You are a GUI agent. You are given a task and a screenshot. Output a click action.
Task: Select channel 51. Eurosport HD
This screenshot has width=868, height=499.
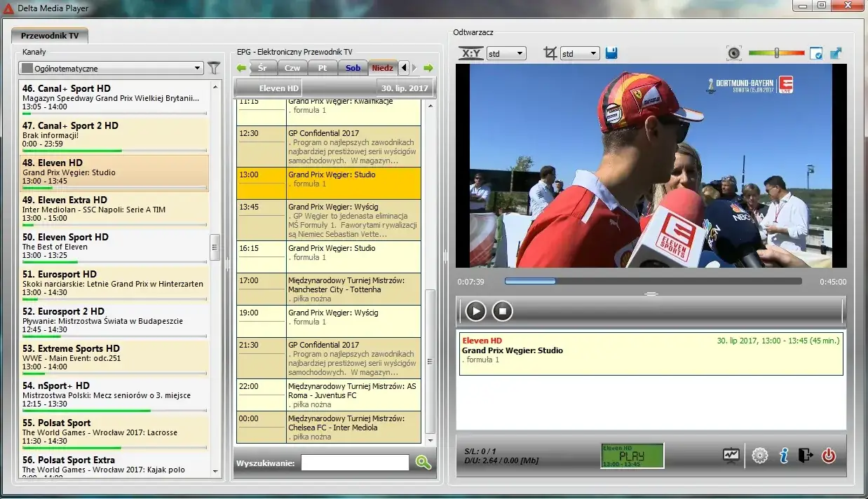point(112,283)
